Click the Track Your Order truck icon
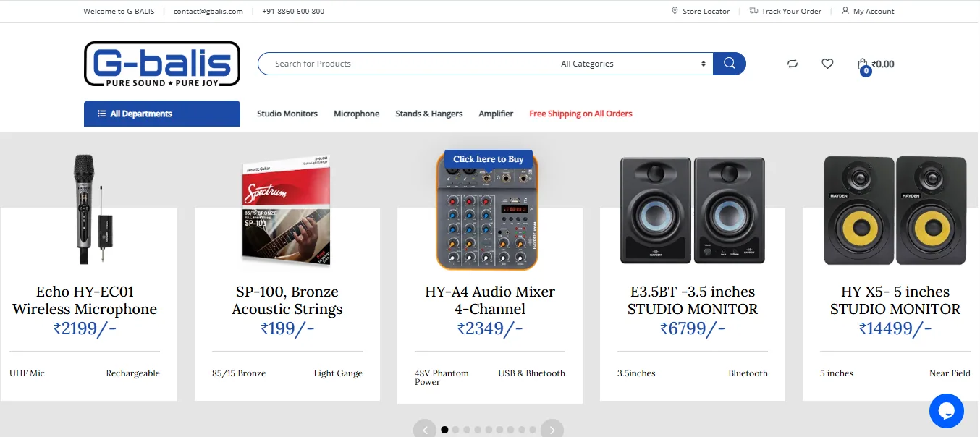 point(753,11)
